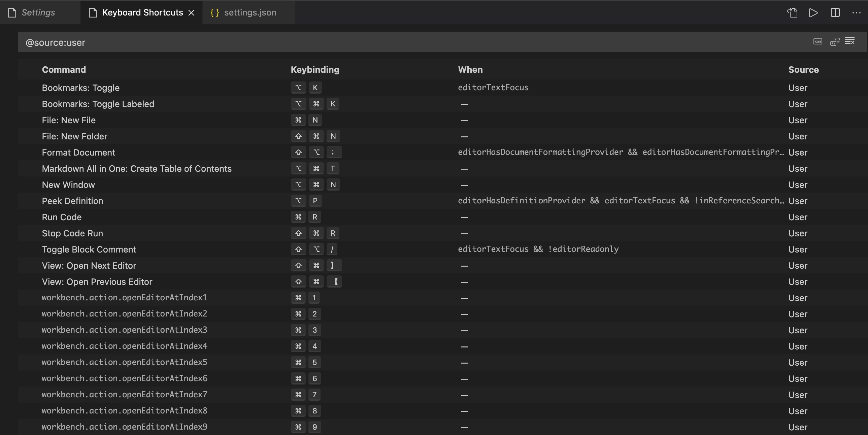
Task: Clear keybindings search input icon
Action: (850, 41)
